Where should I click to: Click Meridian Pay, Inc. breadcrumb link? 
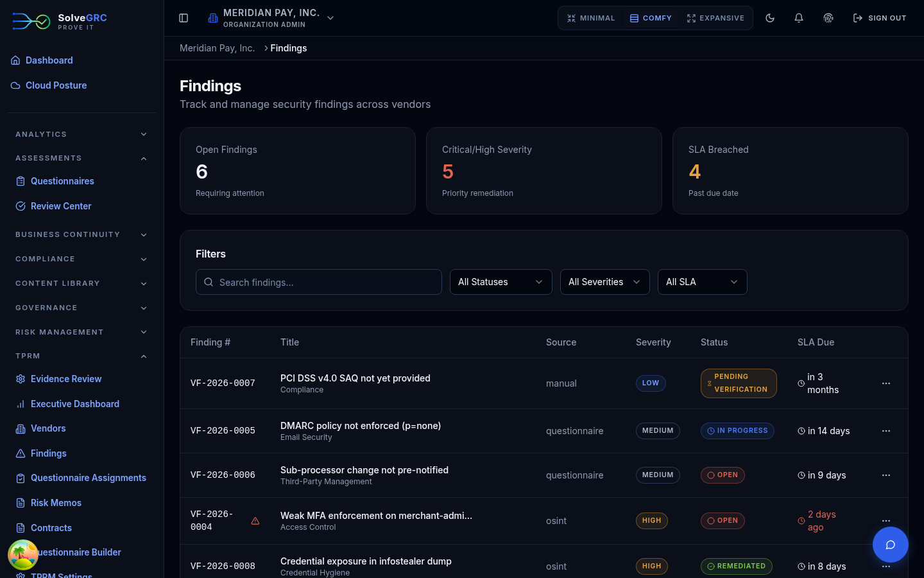[x=217, y=48]
